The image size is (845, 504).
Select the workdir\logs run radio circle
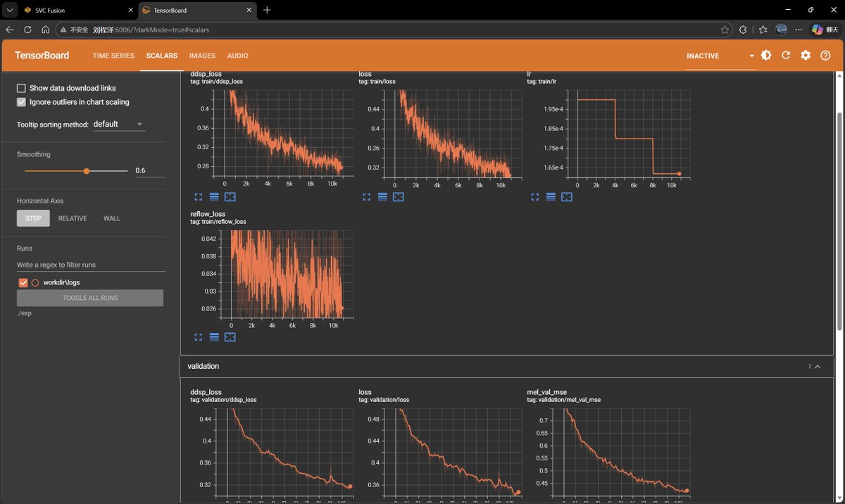(x=35, y=282)
